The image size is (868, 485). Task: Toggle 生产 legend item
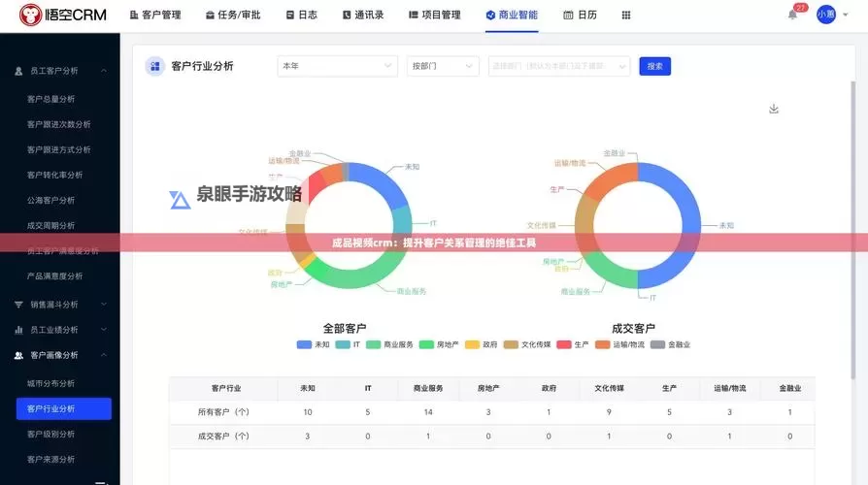point(573,344)
